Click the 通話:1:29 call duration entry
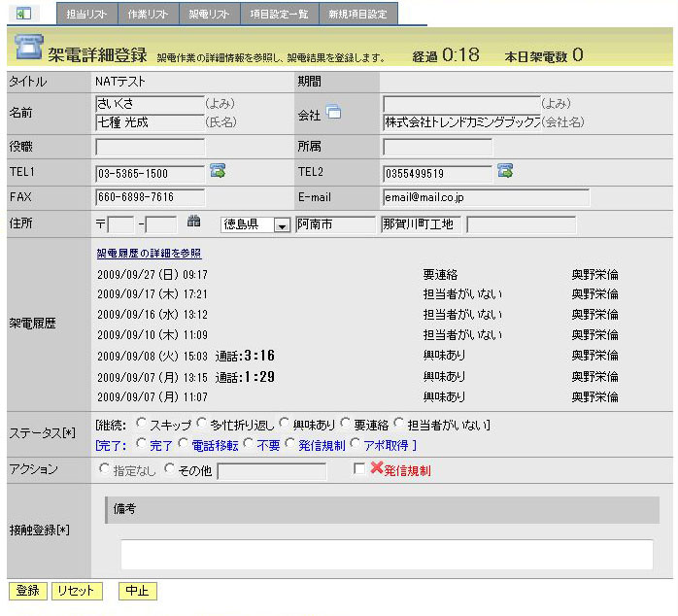Image resolution: width=678 pixels, height=616 pixels. 245,377
